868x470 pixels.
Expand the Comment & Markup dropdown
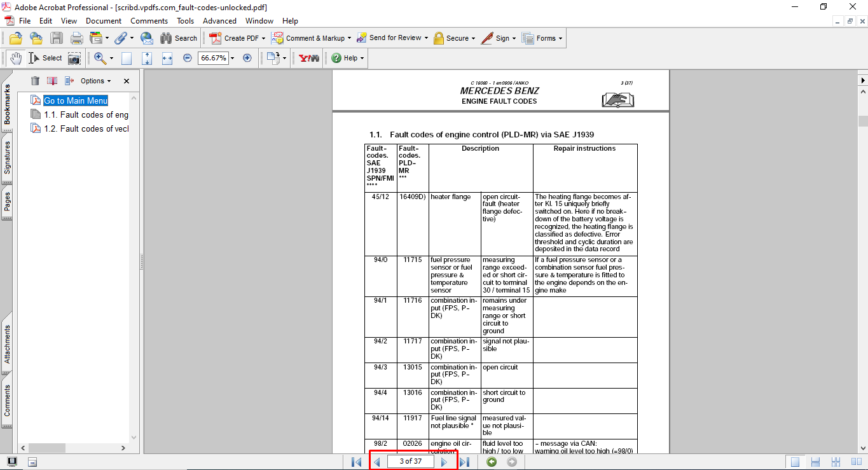pos(349,38)
